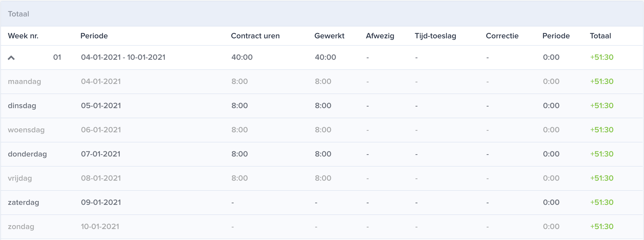Click the date 09-01-2021
The width and height of the screenshot is (644, 240).
click(x=101, y=202)
